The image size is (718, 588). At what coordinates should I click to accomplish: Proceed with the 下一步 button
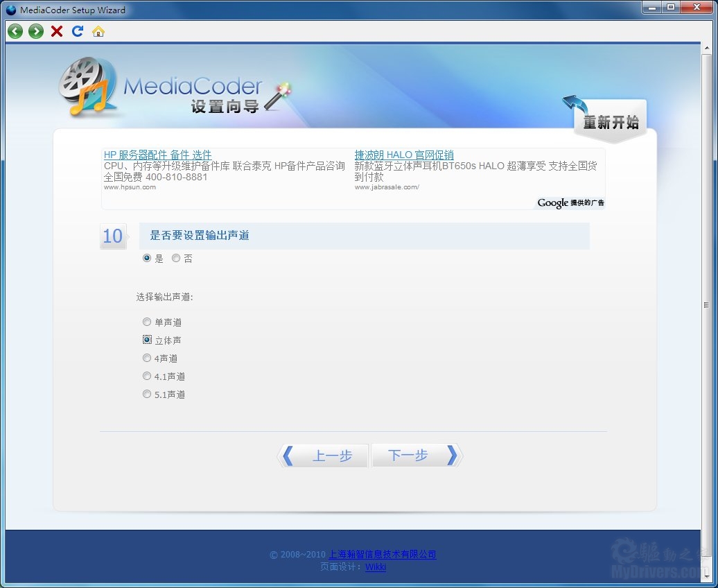click(x=417, y=456)
